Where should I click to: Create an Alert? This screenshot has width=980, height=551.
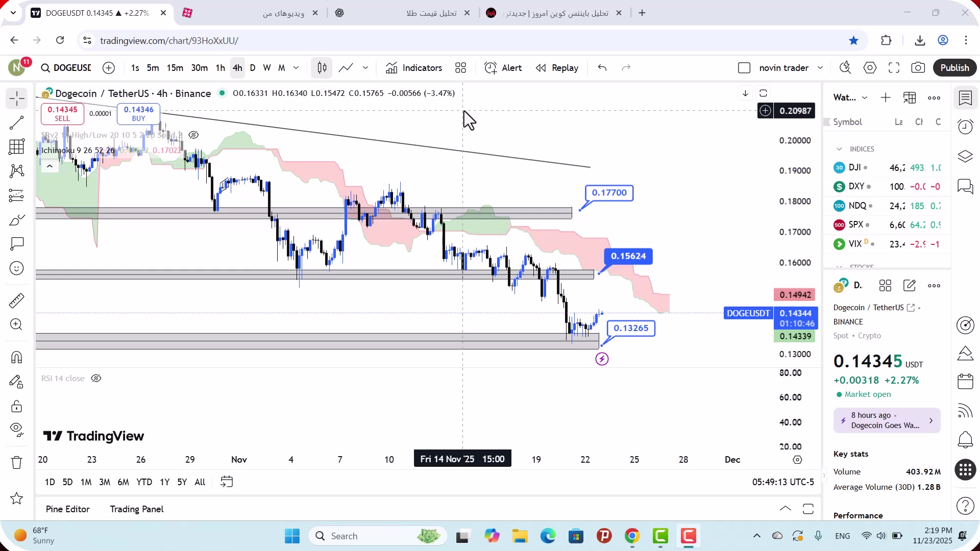(x=503, y=68)
